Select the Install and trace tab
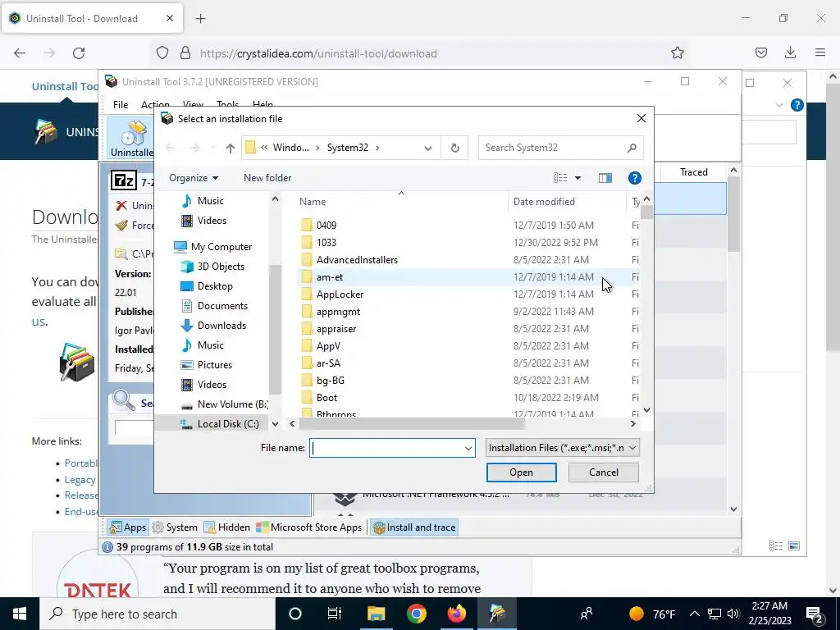Viewport: 840px width, 630px height. [x=414, y=527]
